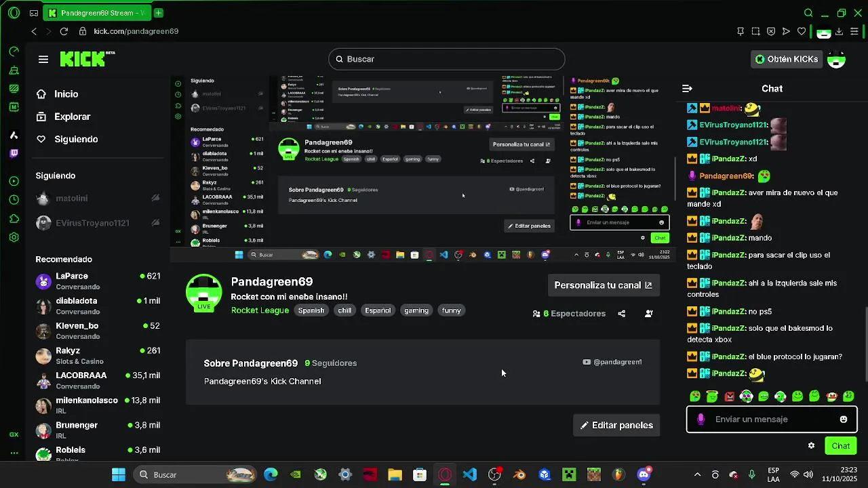This screenshot has height=488, width=868.
Task: Click the kick.com/pandagreen69 address bar
Action: pyautogui.click(x=136, y=31)
